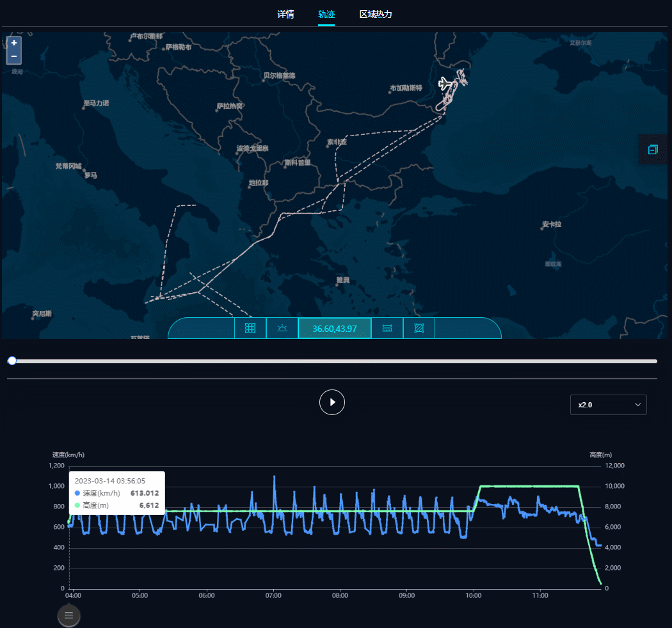672x628 pixels.
Task: Click the 10:00 label on chart time axis
Action: coord(474,595)
